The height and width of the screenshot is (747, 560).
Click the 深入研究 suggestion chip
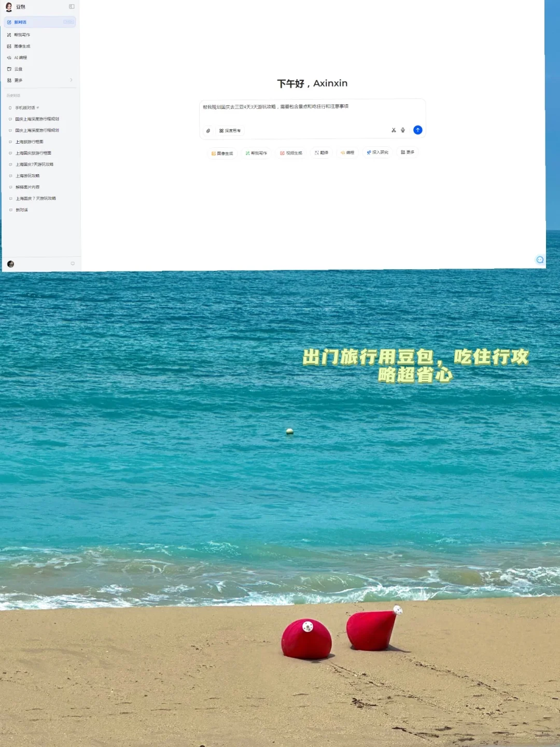[x=378, y=153]
